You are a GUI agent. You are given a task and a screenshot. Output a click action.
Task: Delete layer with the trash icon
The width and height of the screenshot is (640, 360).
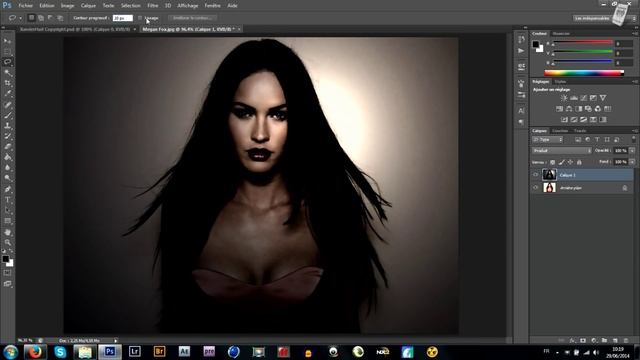(x=626, y=340)
